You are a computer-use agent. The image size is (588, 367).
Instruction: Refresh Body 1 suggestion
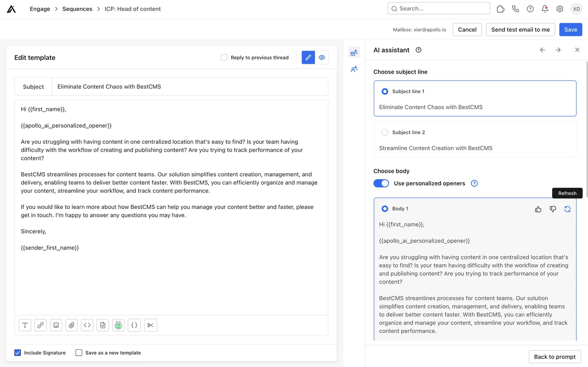coord(567,209)
